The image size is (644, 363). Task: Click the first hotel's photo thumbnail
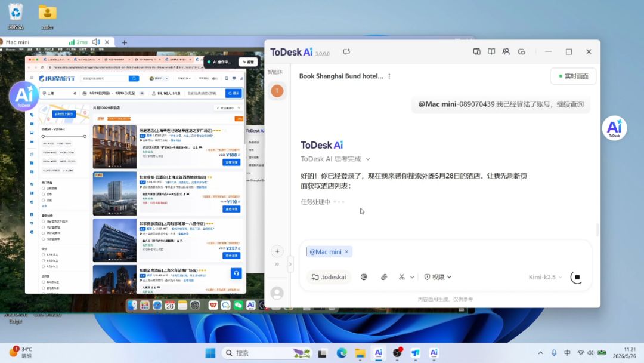tap(114, 147)
